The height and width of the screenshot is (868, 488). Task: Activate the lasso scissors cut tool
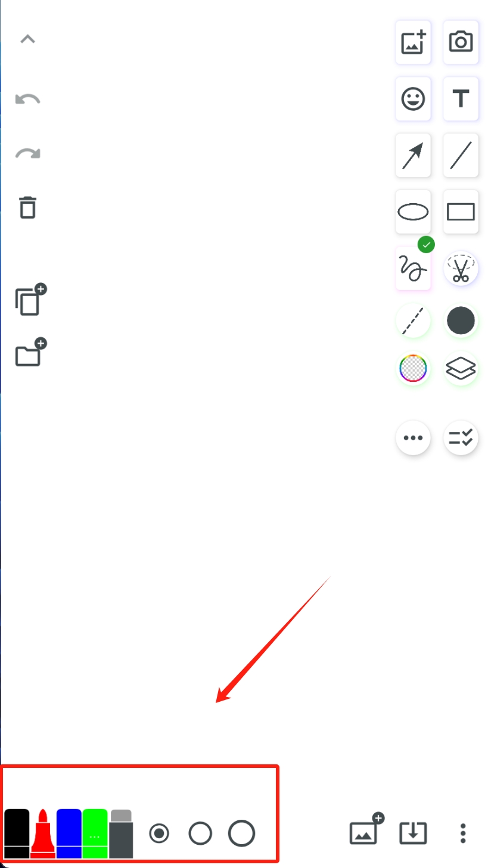click(461, 269)
